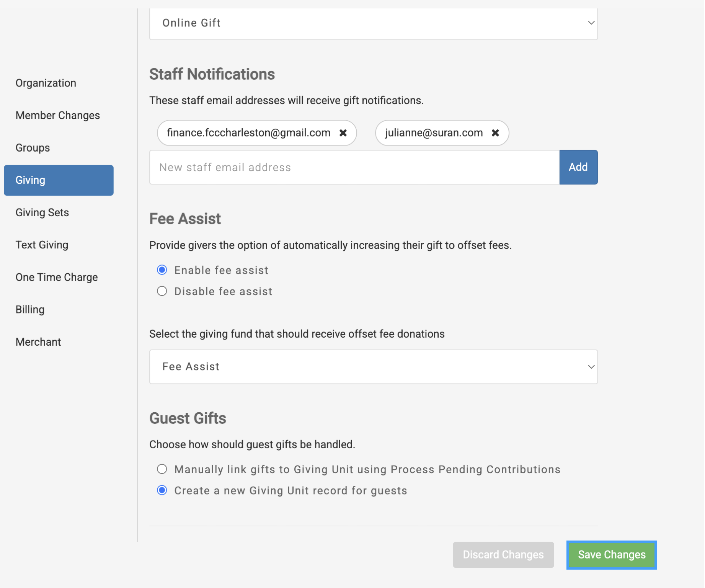Click Save Changes button
Viewport: 705px width, 588px height.
(x=612, y=555)
